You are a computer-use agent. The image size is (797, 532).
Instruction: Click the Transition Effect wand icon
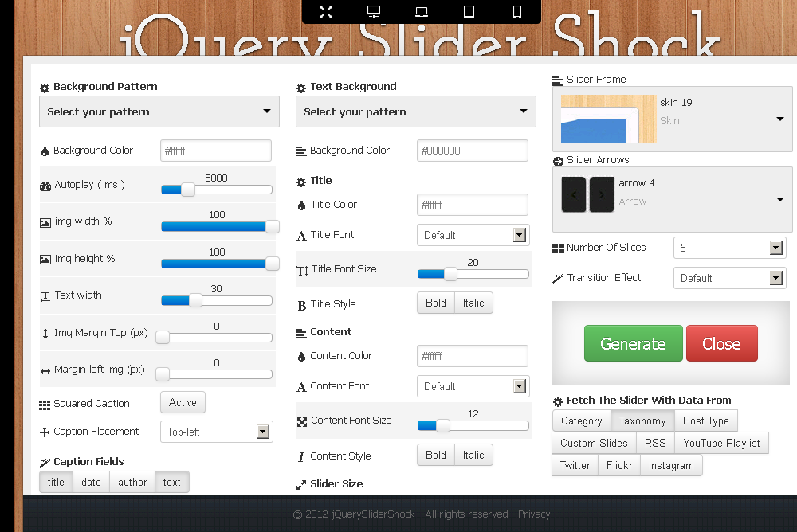coord(558,279)
